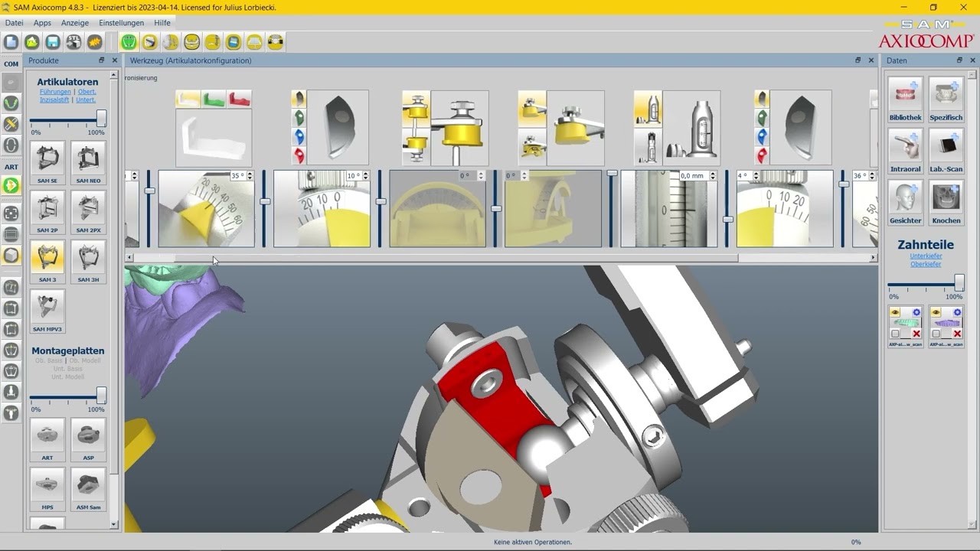
Task: Select the SAM 3H articulator
Action: 88,262
